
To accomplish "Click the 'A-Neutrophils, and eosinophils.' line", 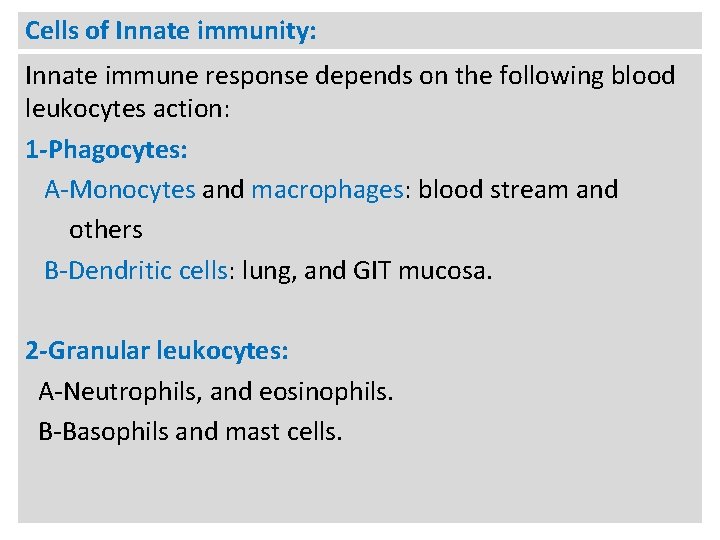I will click(x=216, y=392).
